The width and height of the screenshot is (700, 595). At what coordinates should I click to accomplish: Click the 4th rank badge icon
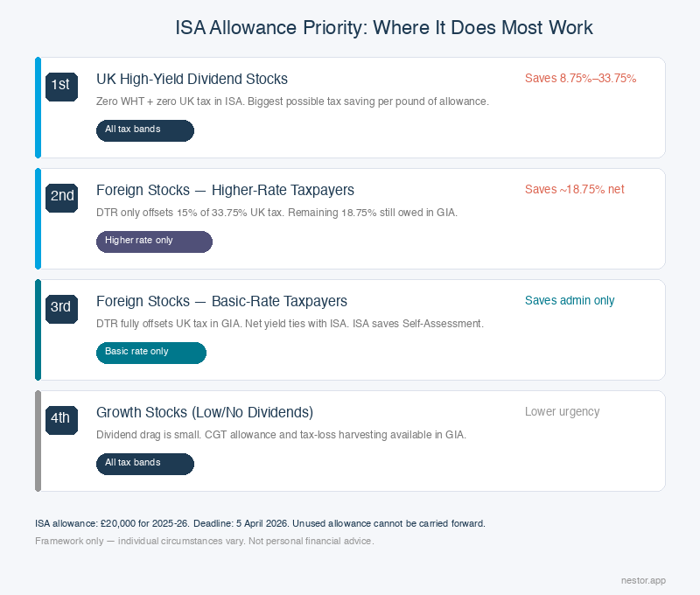(x=61, y=419)
